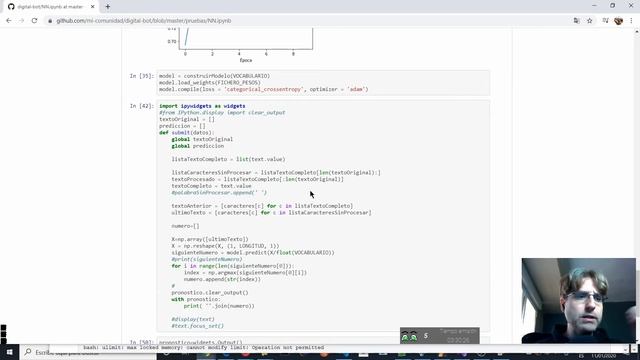Click the "model.load_weights(FICHERO_PESOS)" line
This screenshot has height=360, width=640.
[209, 82]
